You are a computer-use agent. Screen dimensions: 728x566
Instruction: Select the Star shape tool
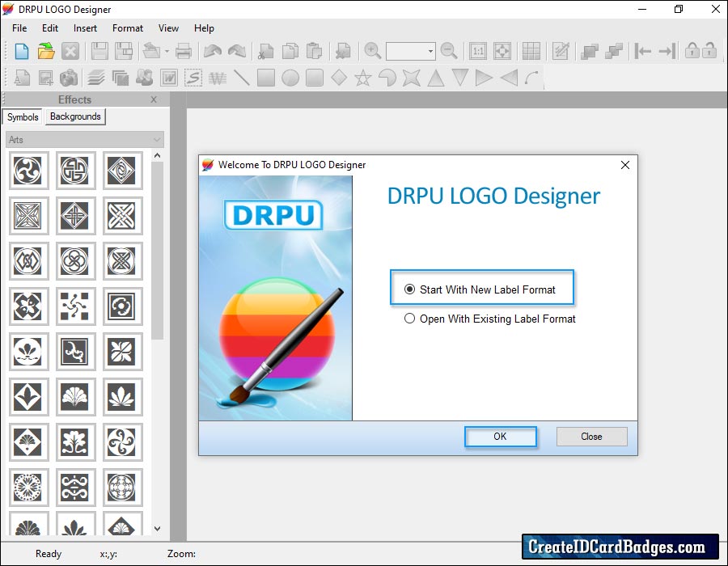click(363, 78)
